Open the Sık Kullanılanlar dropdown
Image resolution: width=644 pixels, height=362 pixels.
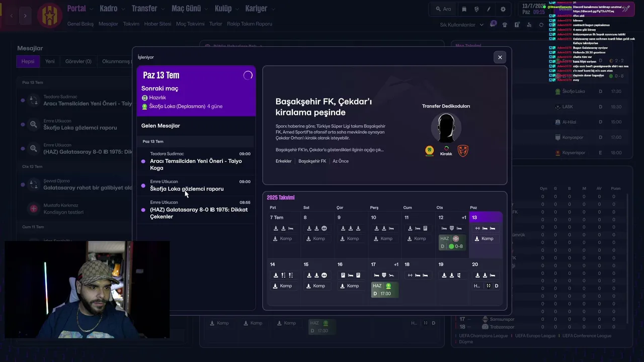click(x=461, y=25)
